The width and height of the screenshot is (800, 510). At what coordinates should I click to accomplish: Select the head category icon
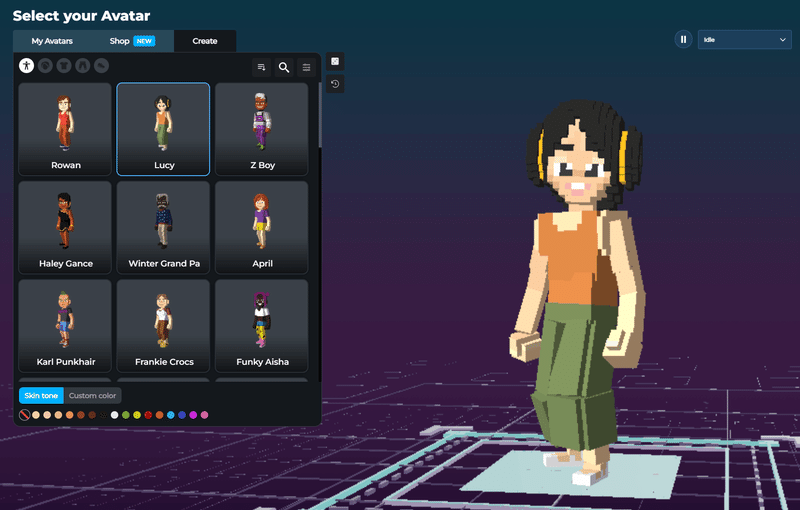(45, 65)
